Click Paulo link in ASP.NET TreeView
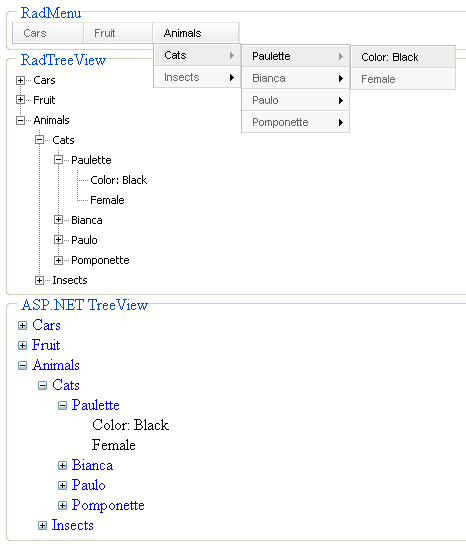This screenshot has width=466, height=552. 88,485
